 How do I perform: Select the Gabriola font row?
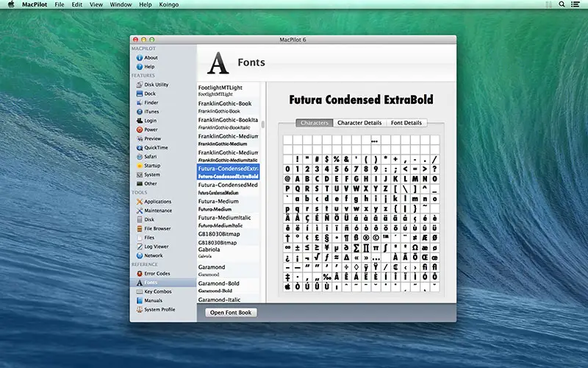point(228,252)
